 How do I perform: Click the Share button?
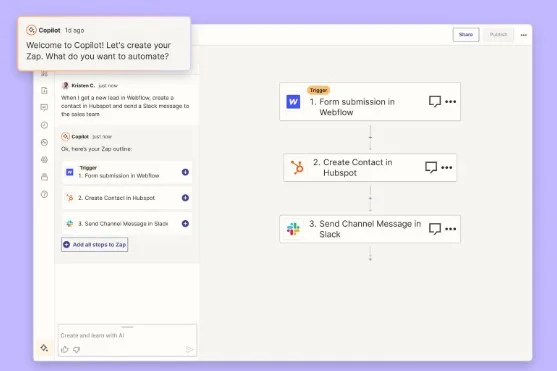click(x=466, y=34)
